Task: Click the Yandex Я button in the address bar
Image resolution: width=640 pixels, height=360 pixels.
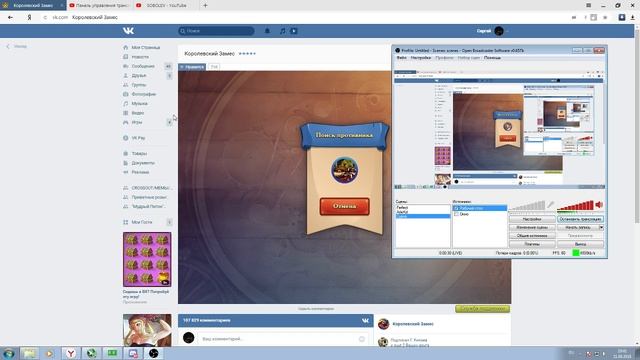Action: tap(29, 18)
